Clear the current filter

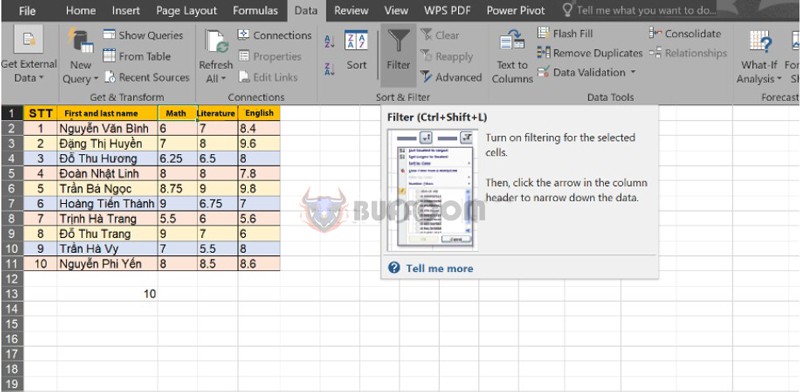[439, 35]
